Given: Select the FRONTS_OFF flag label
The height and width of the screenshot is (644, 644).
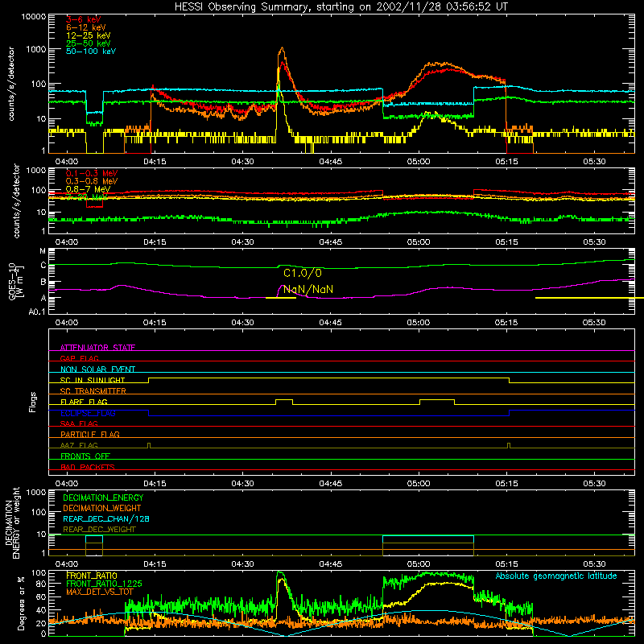Looking at the screenshot, I should point(85,456).
